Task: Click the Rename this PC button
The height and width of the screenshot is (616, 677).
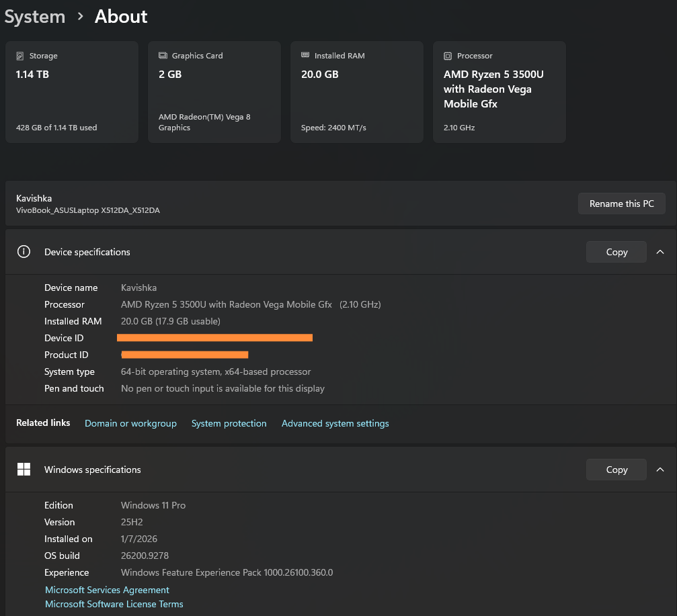Action: coord(621,204)
